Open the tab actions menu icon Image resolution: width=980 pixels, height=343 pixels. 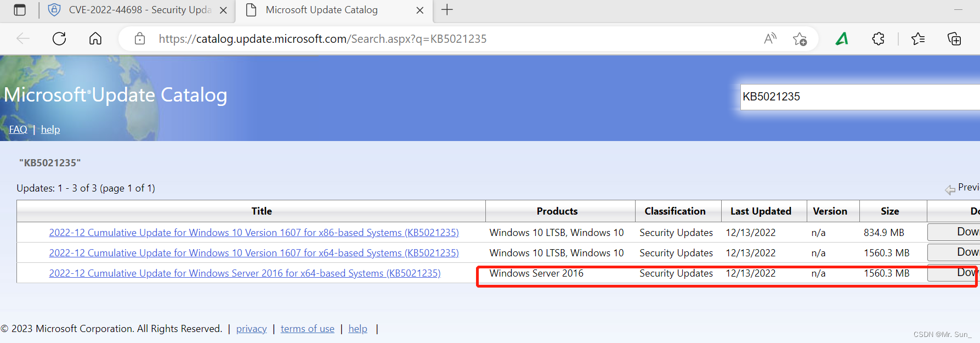[x=20, y=10]
